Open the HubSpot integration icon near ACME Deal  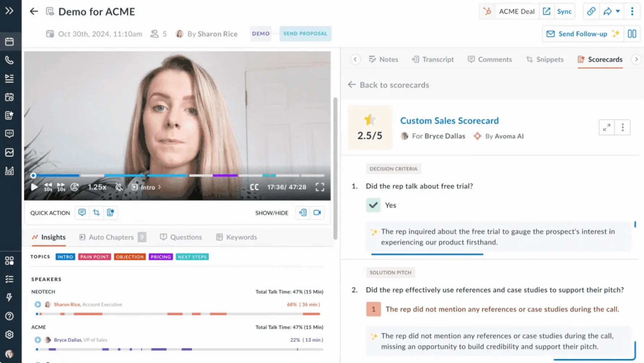[x=487, y=11]
